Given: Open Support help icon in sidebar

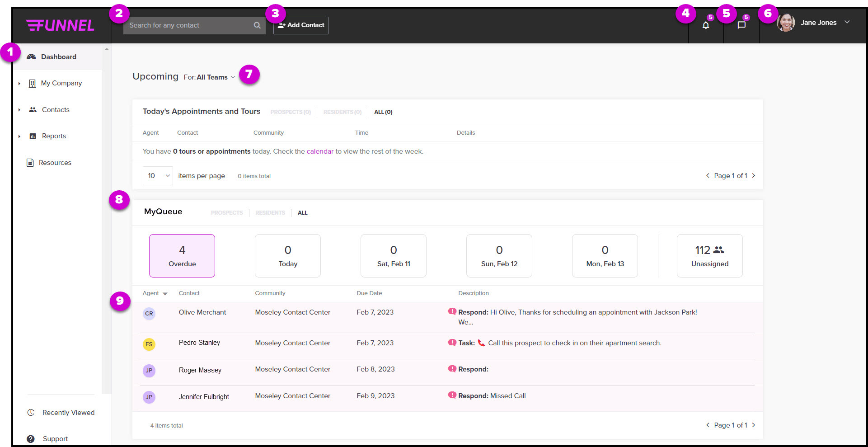Looking at the screenshot, I should pyautogui.click(x=31, y=439).
